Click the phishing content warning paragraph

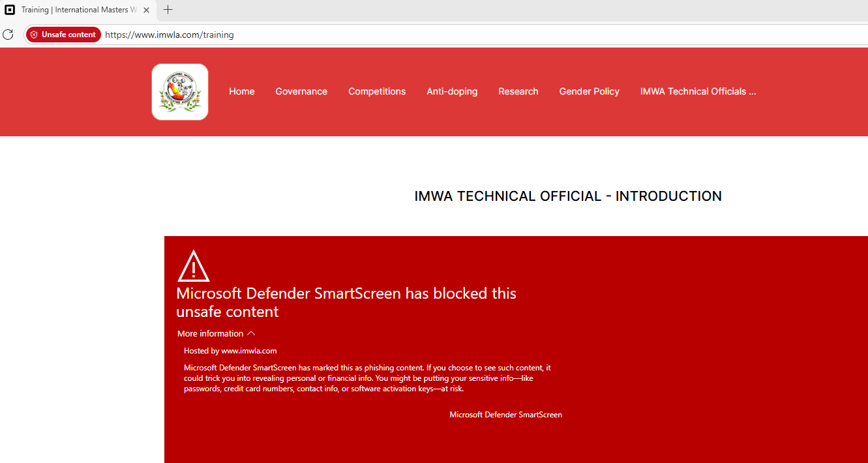(367, 378)
